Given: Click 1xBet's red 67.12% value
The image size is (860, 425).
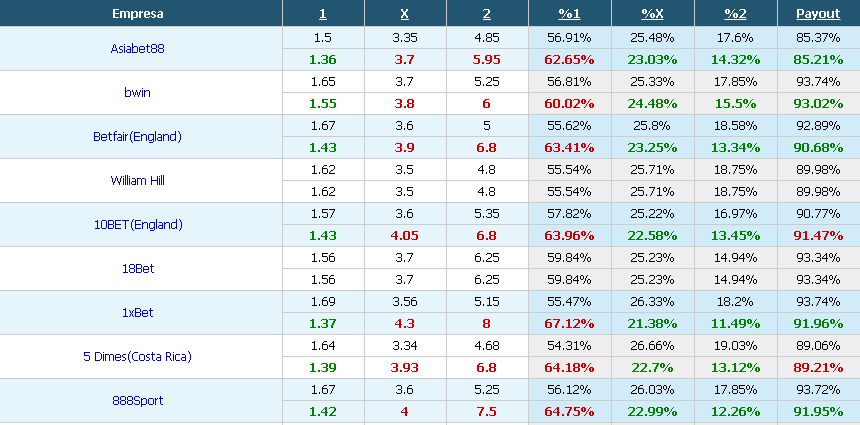Looking at the screenshot, I should (569, 324).
